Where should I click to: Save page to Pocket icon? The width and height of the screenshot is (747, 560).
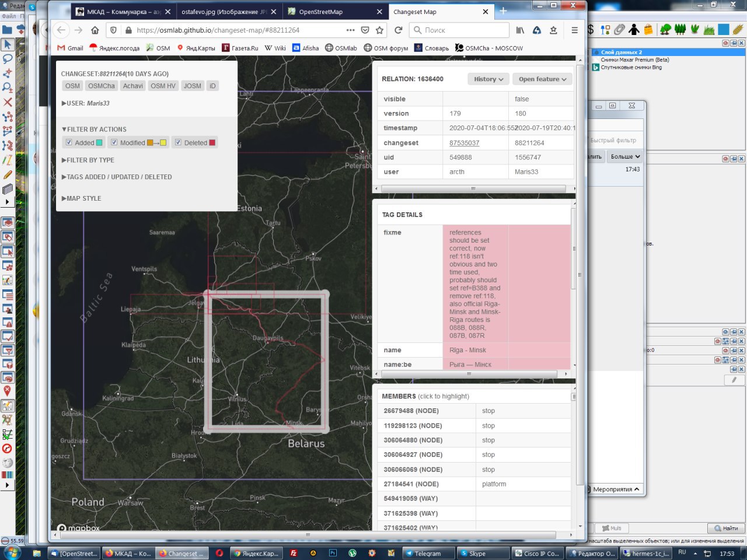(x=365, y=30)
